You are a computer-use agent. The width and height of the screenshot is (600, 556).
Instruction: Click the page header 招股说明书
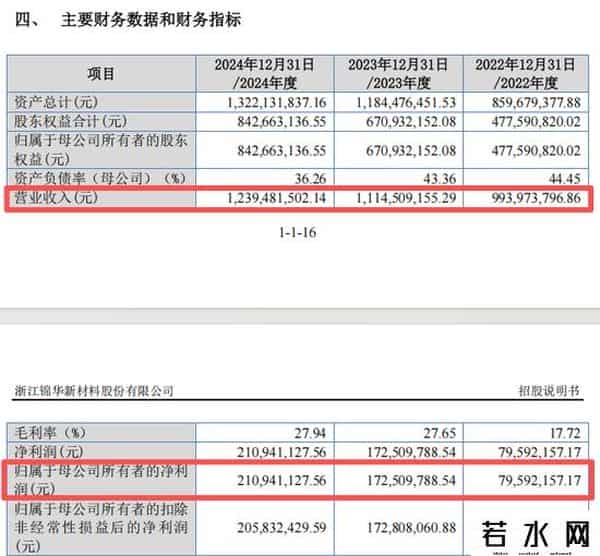549,391
